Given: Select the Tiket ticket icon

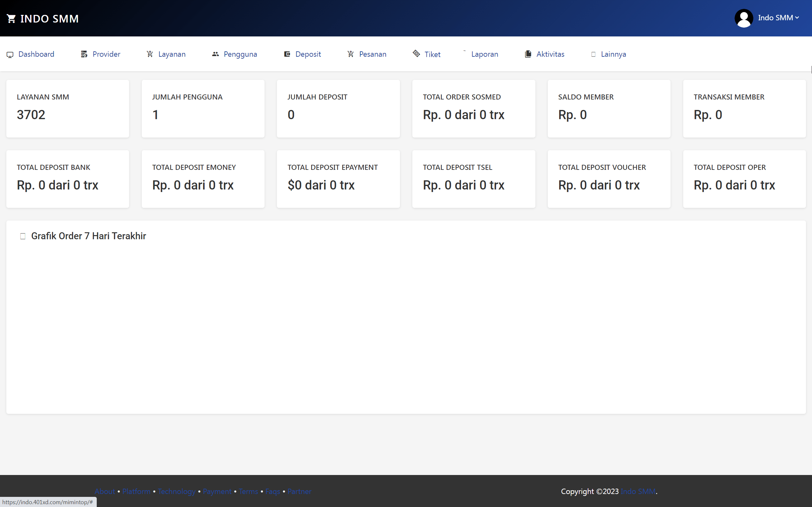Looking at the screenshot, I should [x=416, y=54].
